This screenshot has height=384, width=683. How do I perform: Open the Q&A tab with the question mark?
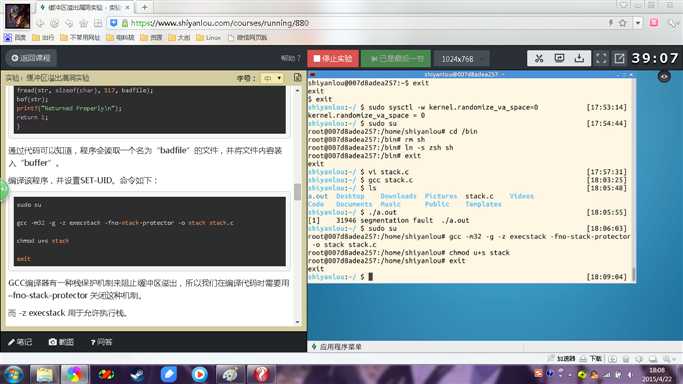(101, 342)
